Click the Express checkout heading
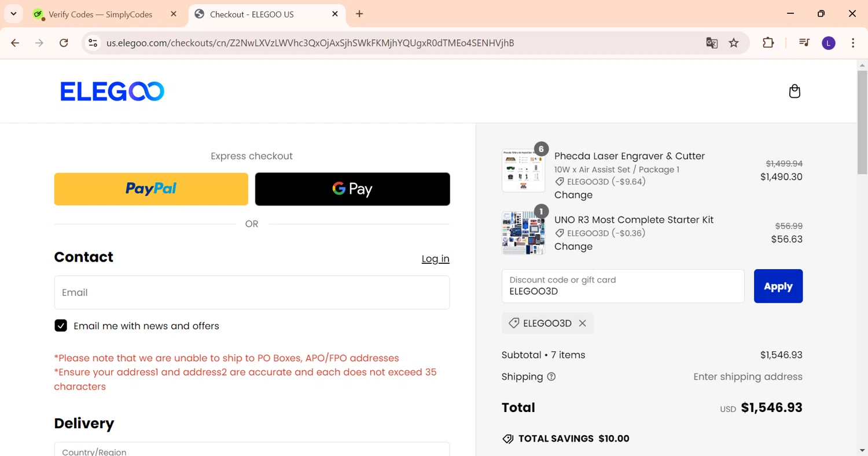Image resolution: width=868 pixels, height=456 pixels. pyautogui.click(x=252, y=156)
